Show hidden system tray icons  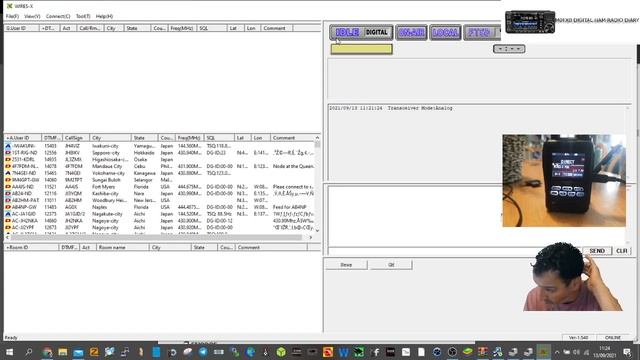[x=557, y=352]
